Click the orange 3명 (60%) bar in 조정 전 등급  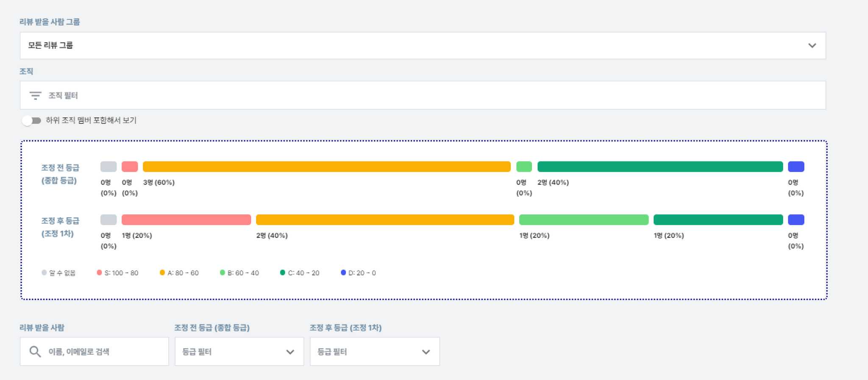(x=326, y=167)
